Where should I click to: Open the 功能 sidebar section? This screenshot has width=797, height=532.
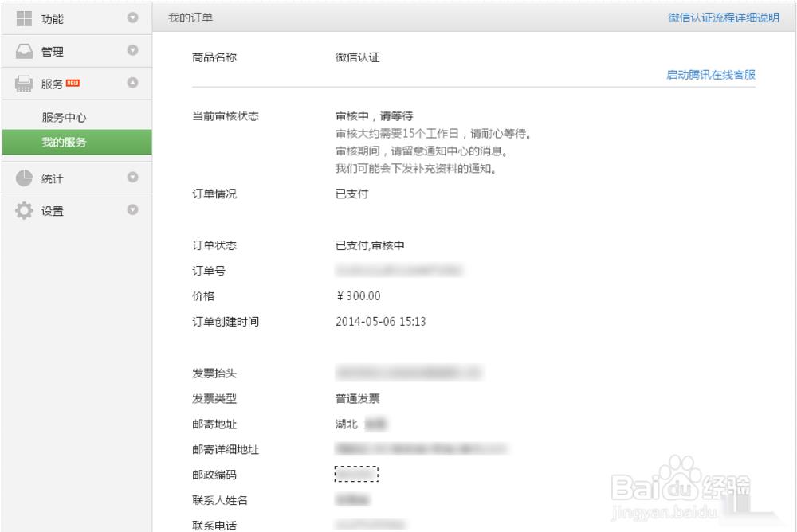(x=77, y=18)
